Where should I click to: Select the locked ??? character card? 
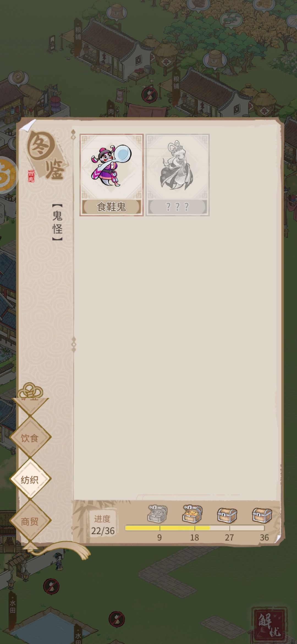coord(177,175)
